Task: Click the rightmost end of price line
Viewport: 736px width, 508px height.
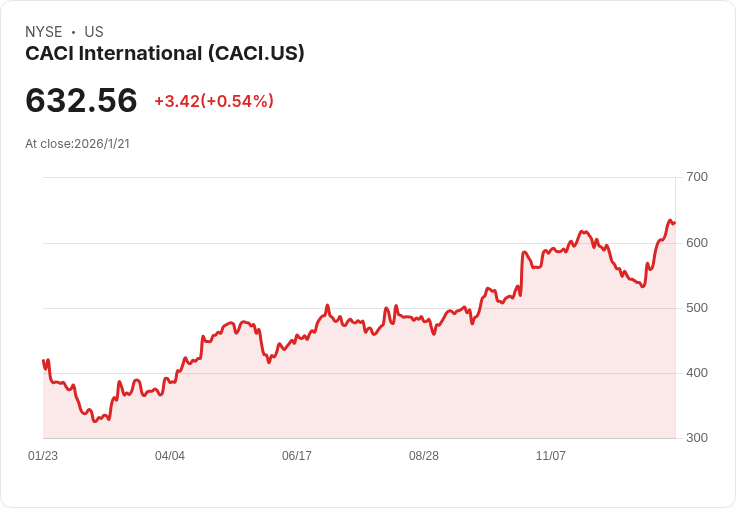Action: [674, 222]
